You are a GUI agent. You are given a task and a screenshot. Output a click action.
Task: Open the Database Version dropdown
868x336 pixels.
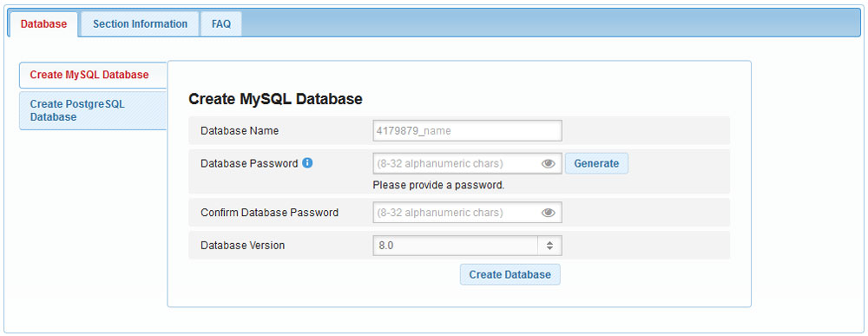pyautogui.click(x=467, y=246)
